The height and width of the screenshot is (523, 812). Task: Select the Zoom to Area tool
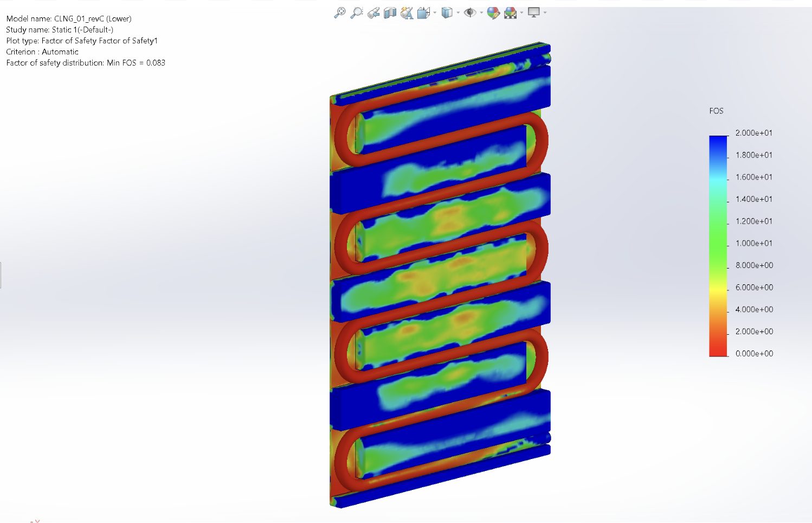point(356,12)
